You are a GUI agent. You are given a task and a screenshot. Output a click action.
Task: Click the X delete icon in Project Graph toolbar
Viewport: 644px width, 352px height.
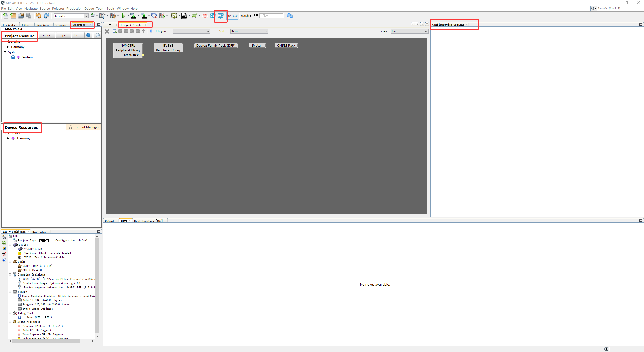pos(107,31)
